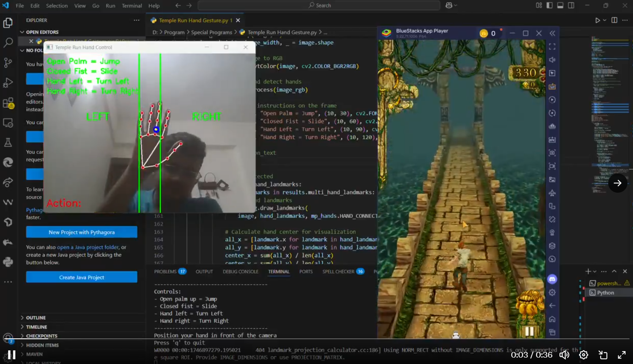The height and width of the screenshot is (364, 633).
Task: Switch to the DEBUG CONSOLE tab
Action: click(240, 272)
